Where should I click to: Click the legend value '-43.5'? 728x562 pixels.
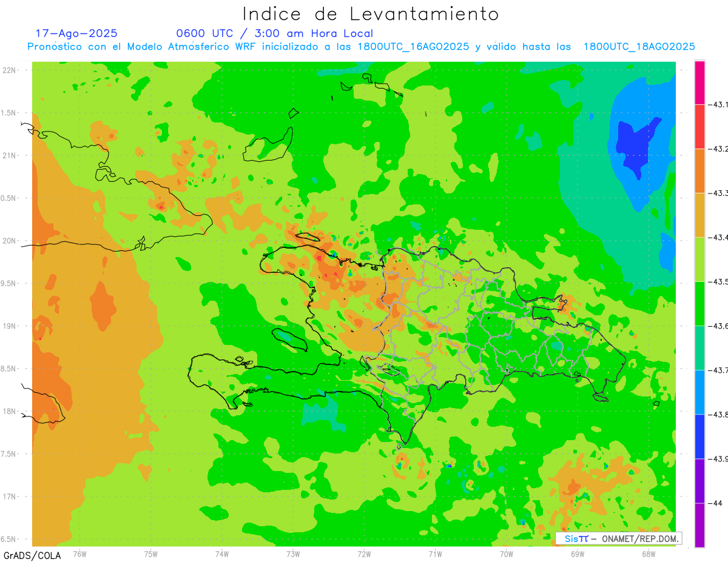click(x=718, y=282)
